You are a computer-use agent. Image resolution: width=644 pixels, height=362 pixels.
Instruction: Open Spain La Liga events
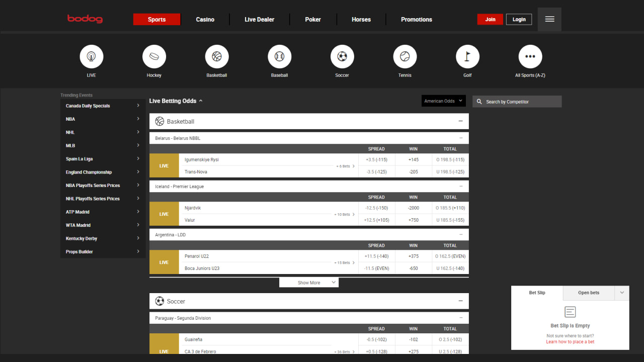tap(103, 158)
